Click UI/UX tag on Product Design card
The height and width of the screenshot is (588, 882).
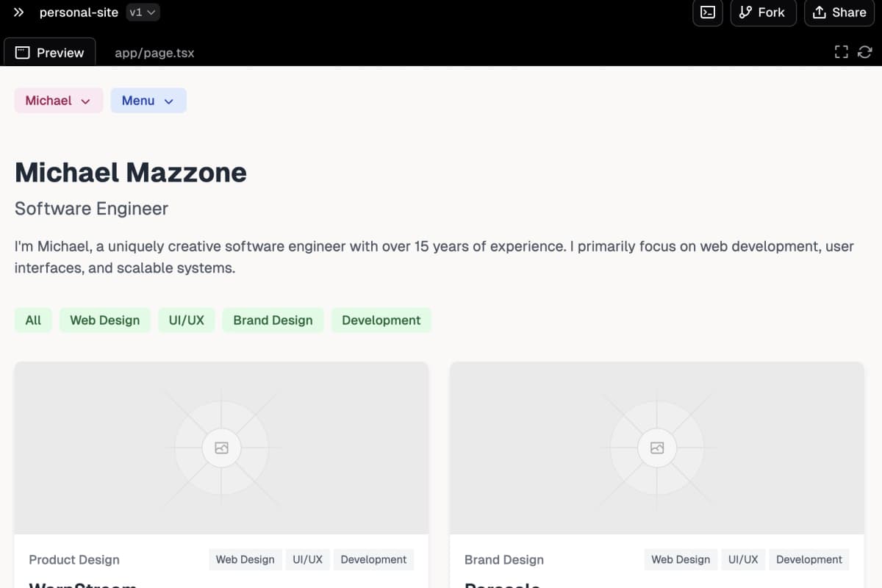307,559
